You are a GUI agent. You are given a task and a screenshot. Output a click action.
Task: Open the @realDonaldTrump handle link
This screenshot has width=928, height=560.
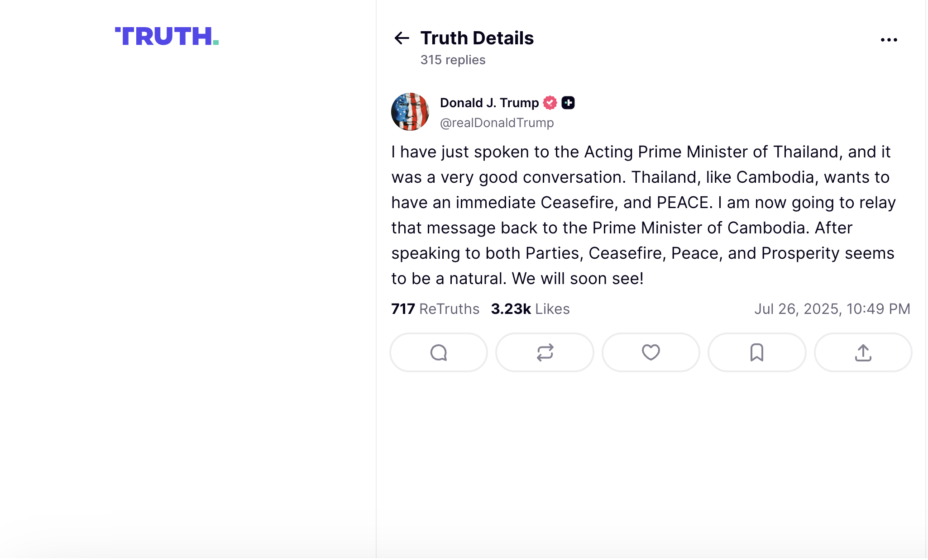tap(497, 123)
